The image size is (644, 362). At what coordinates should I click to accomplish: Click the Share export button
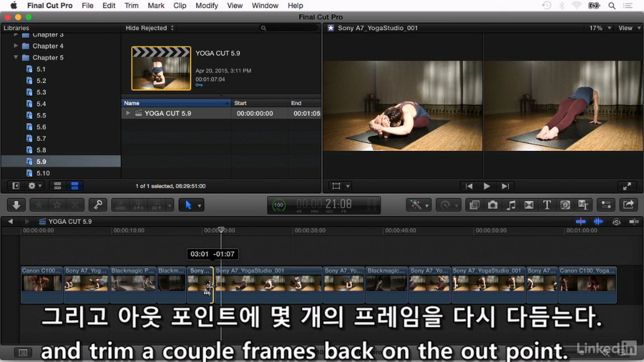628,205
